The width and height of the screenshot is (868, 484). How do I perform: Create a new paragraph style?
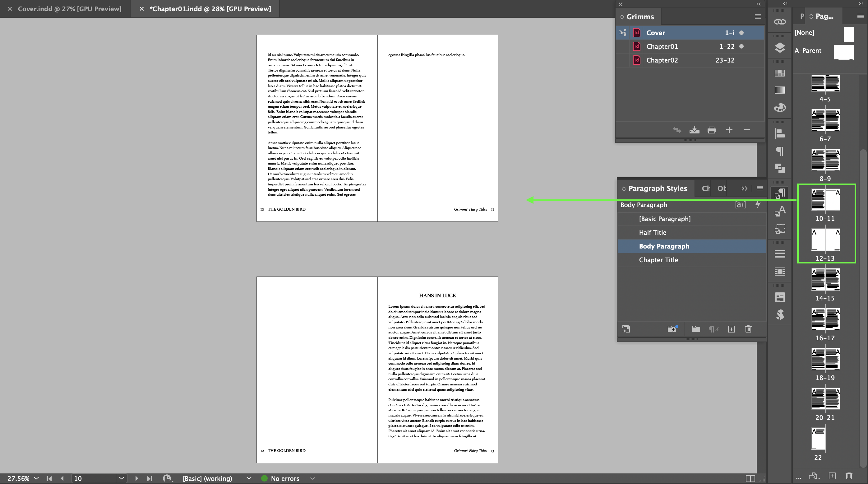(x=731, y=329)
